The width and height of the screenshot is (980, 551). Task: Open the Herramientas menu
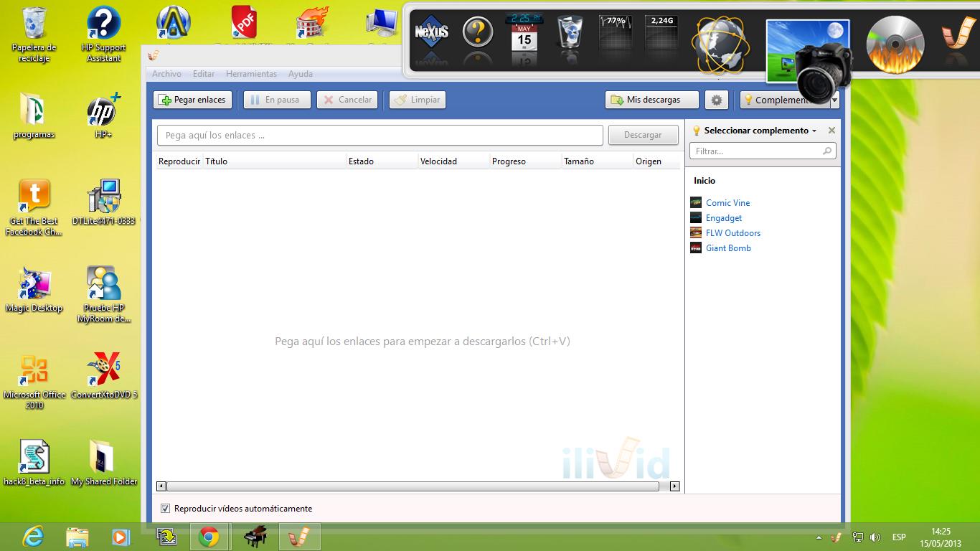[x=251, y=74]
